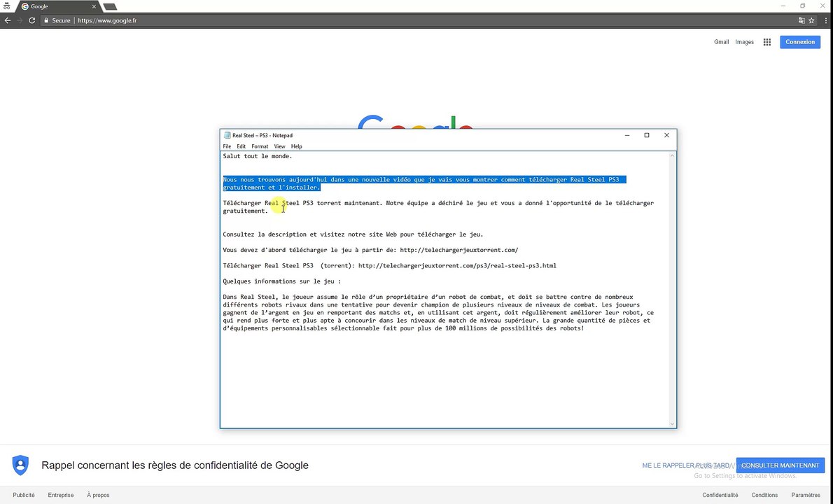Click the Connexion sign-in button
This screenshot has width=833, height=504.
800,42
